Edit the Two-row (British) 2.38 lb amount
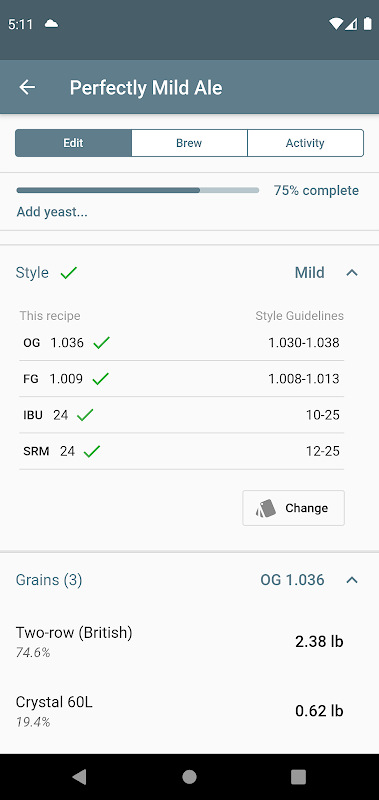 tap(319, 641)
